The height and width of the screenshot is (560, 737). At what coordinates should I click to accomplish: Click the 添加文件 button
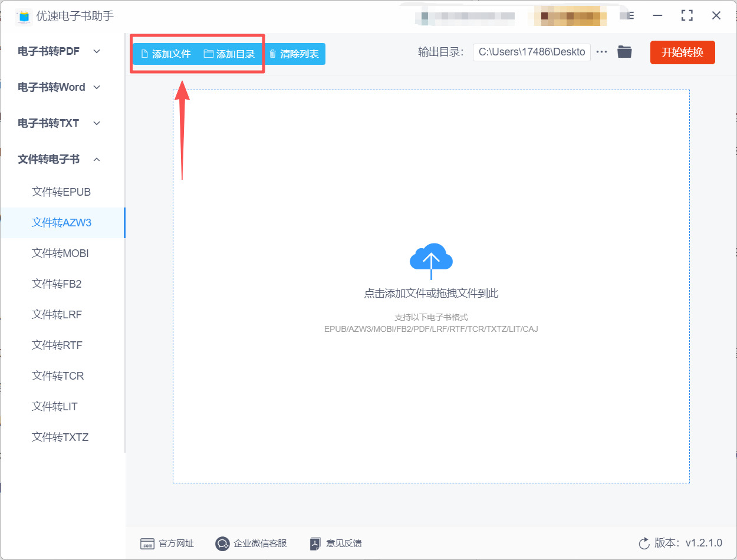(166, 54)
